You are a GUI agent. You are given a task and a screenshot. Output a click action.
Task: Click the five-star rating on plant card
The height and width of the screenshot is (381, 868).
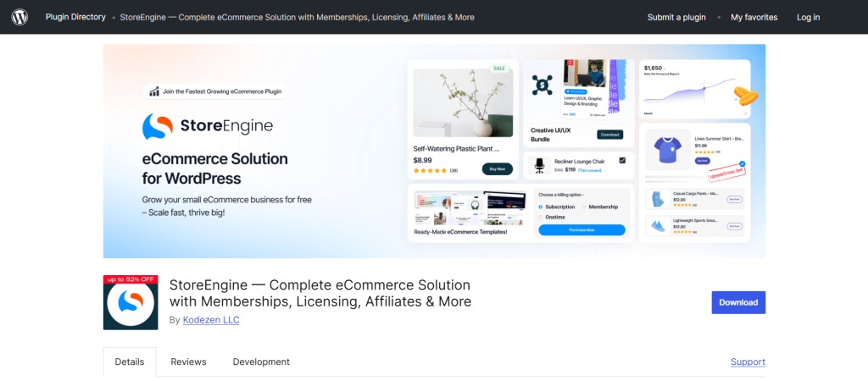point(430,170)
